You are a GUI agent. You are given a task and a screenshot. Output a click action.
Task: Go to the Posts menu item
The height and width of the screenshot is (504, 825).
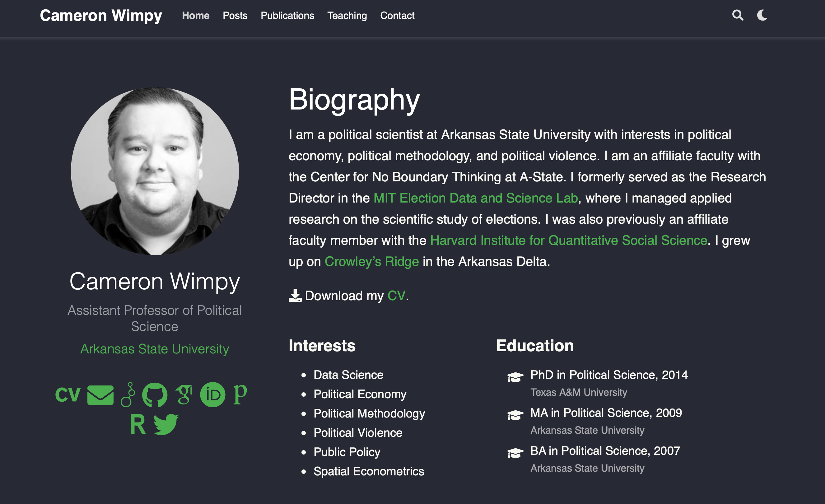tap(235, 16)
